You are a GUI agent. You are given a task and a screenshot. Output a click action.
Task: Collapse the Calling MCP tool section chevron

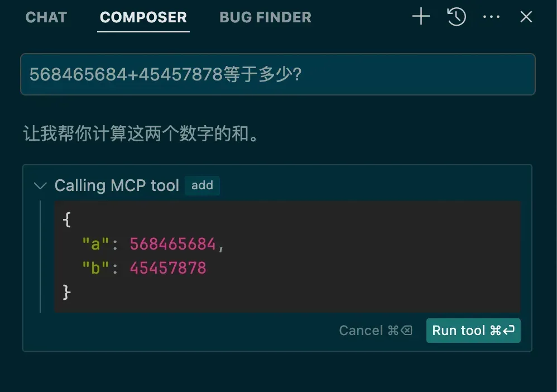point(40,185)
